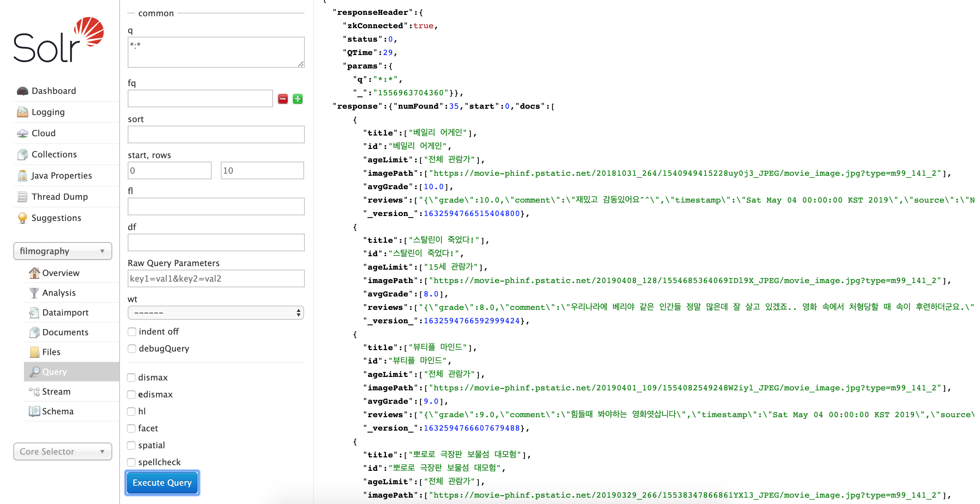Toggle the indent off checkbox
The image size is (980, 504).
[x=131, y=331]
